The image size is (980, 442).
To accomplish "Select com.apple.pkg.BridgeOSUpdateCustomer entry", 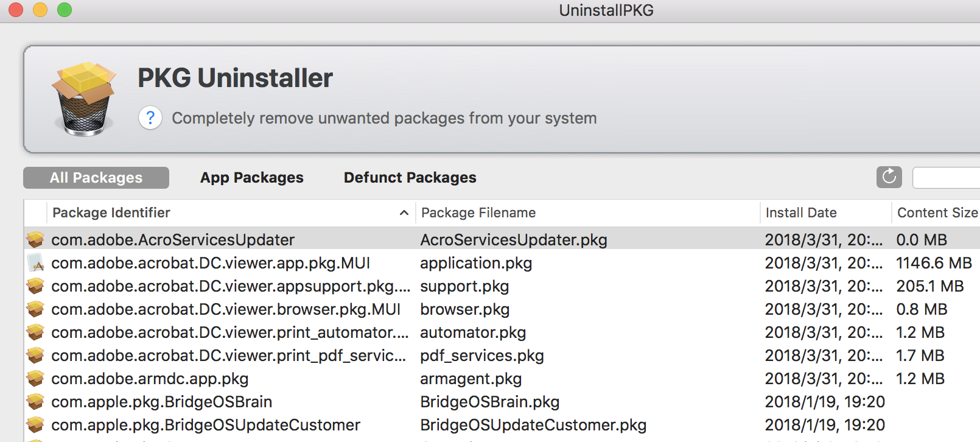I will point(206,425).
